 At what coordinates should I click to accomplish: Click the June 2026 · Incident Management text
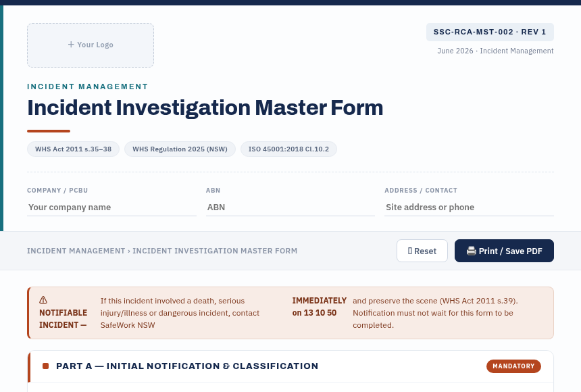pos(495,51)
